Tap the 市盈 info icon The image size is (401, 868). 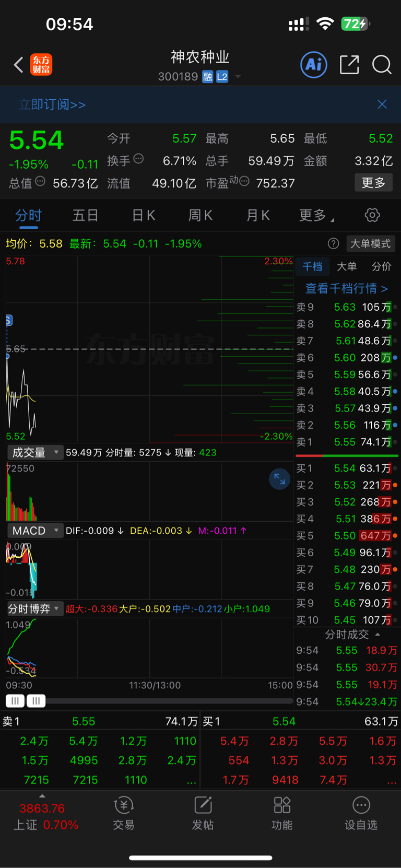244,182
